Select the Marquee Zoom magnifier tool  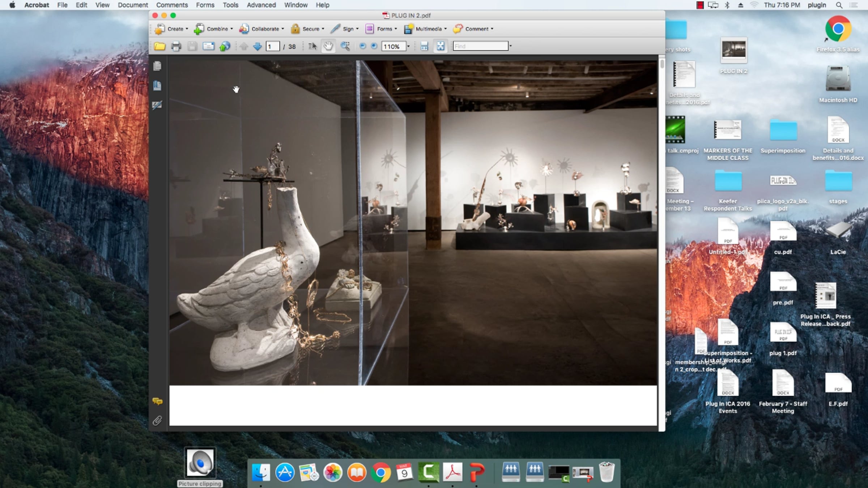coord(345,46)
